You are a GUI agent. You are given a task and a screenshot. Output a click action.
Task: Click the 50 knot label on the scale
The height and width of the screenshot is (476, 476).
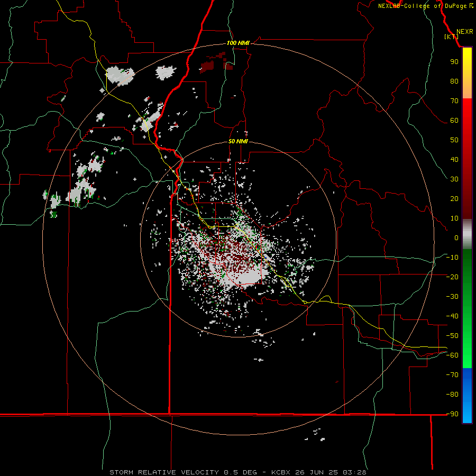pos(454,140)
